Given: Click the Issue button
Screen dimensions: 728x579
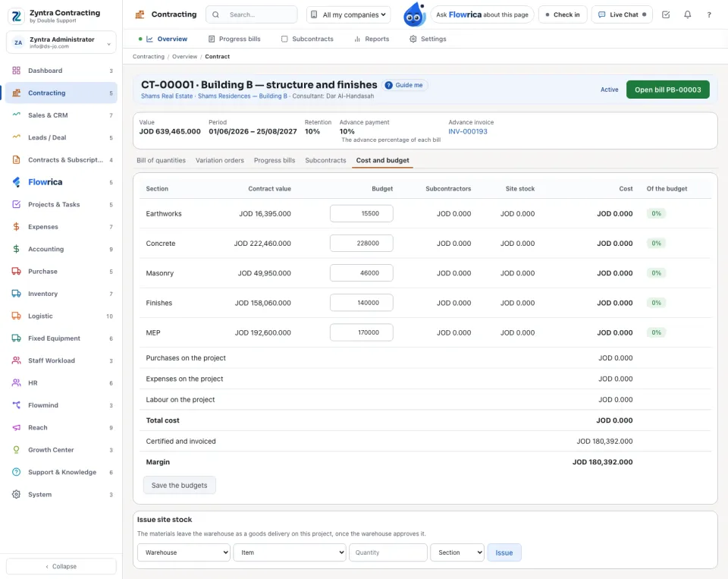Looking at the screenshot, I should pos(504,552).
